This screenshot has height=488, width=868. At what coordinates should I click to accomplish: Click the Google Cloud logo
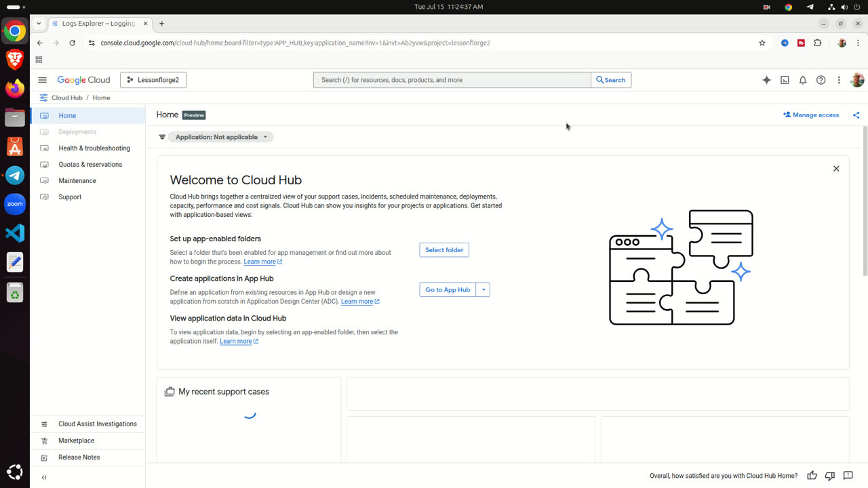coord(83,80)
